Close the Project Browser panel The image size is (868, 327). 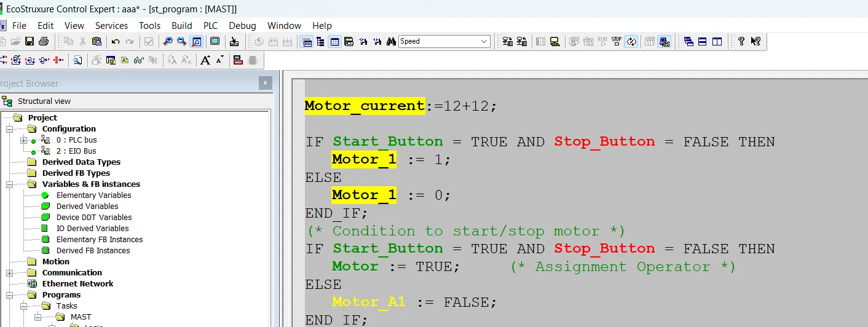265,83
